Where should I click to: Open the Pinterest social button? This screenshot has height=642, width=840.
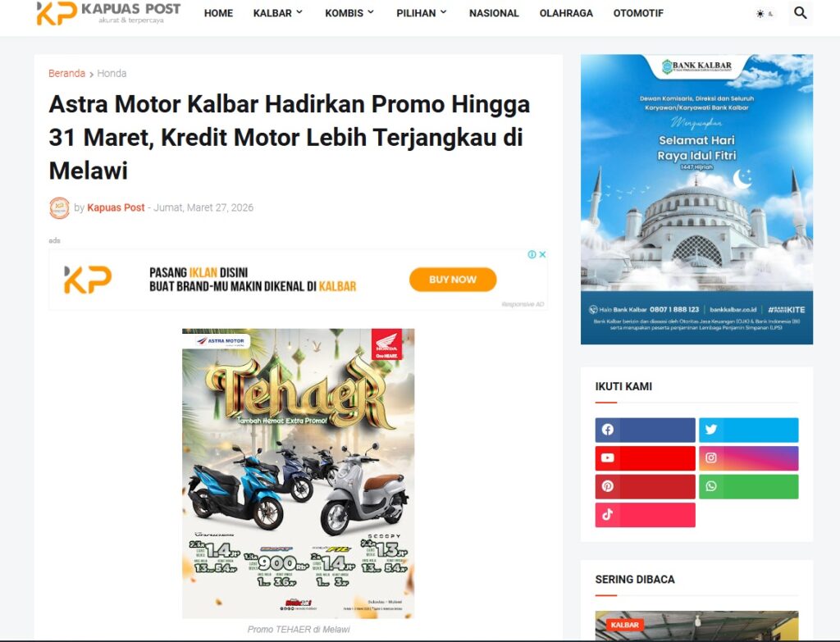click(x=645, y=487)
